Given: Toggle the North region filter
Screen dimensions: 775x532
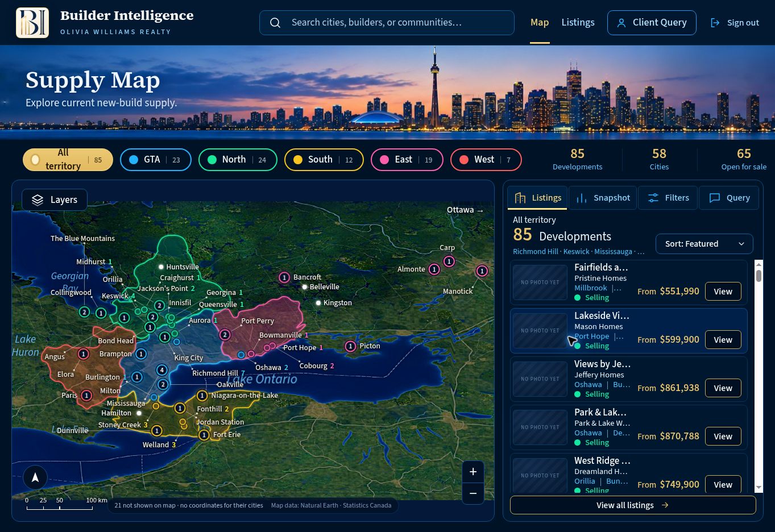Looking at the screenshot, I should tap(238, 160).
